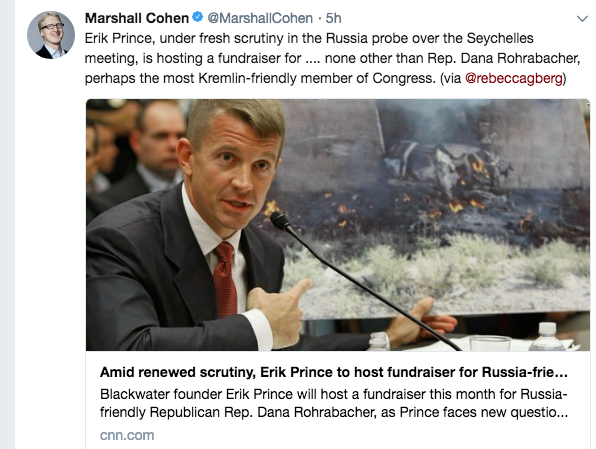Image resolution: width=596 pixels, height=449 pixels.
Task: Click the water bottle in photo corner
Action: [x=547, y=337]
